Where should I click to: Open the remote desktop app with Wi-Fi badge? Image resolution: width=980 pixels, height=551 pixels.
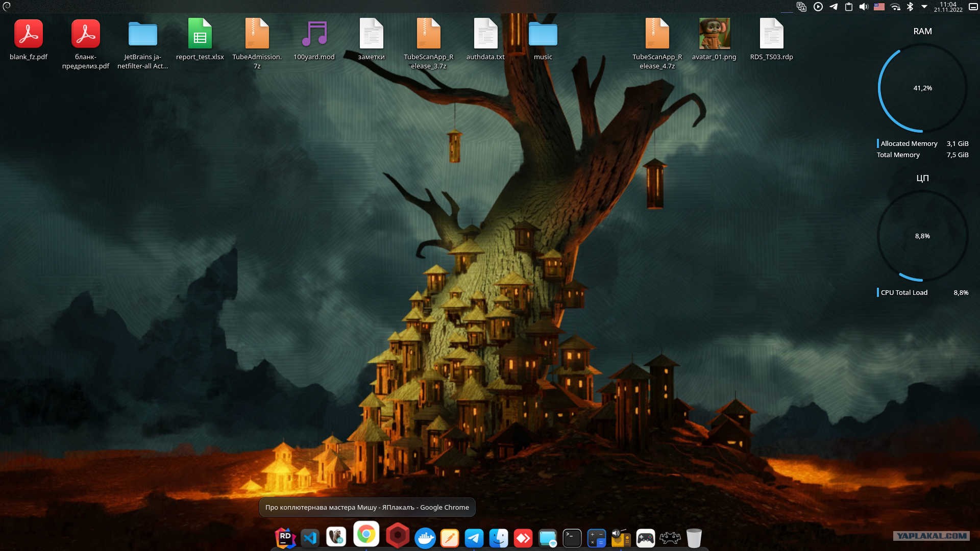[548, 538]
